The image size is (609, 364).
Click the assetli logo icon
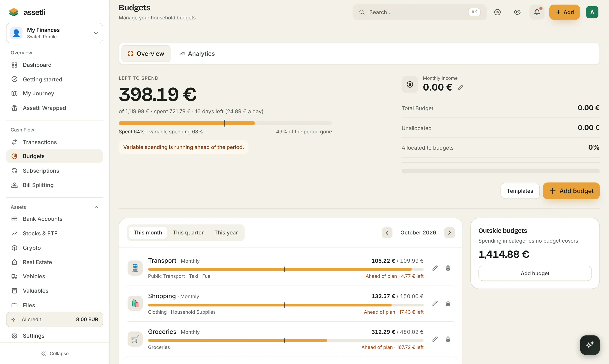[14, 12]
